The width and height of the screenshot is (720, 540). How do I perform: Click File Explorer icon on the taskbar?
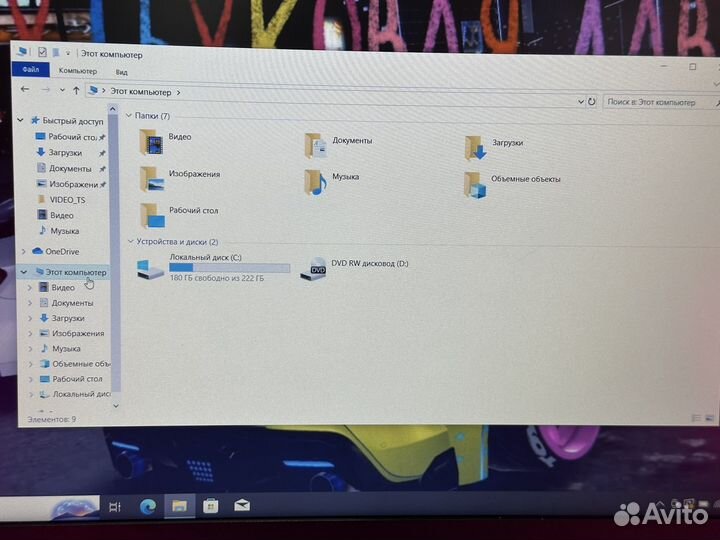point(180,506)
